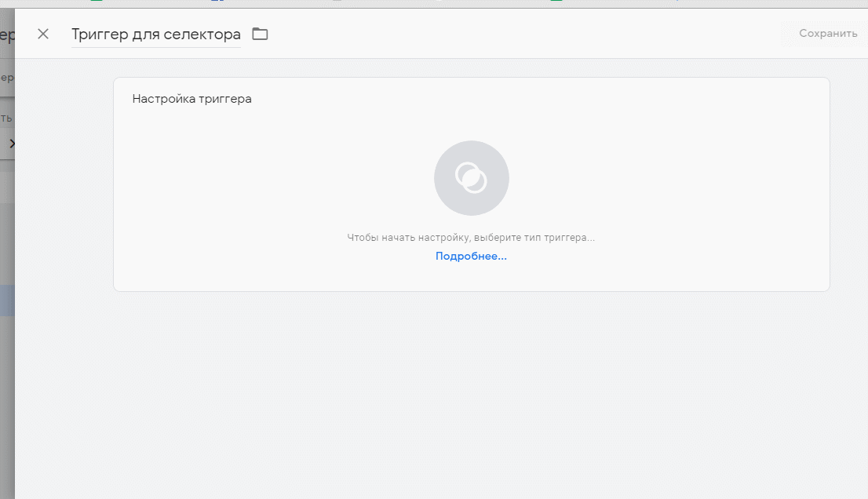Open the Подробнее link

click(x=471, y=256)
